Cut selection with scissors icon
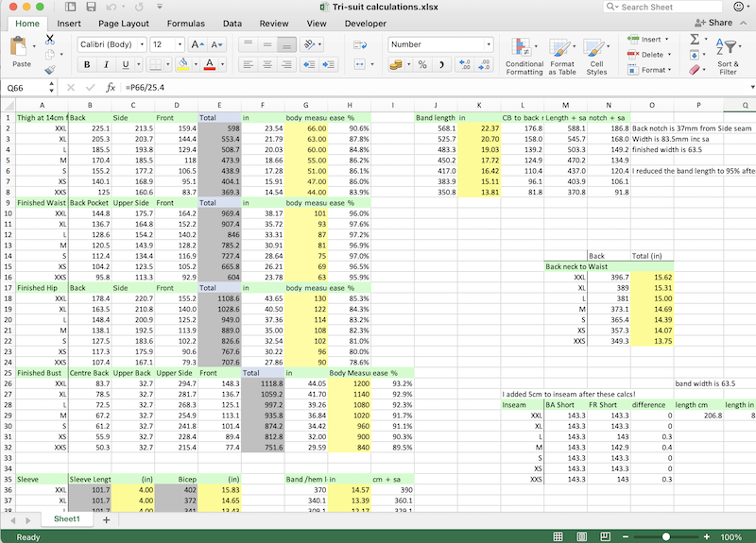Image resolution: width=756 pixels, height=543 pixels. click(50, 39)
